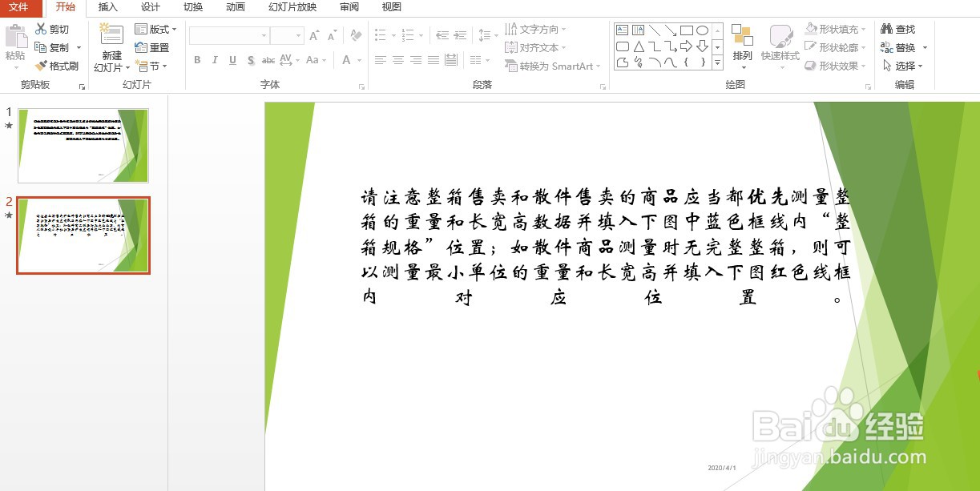Open the Layout (版式) dropdown
Image resolution: width=980 pixels, height=491 pixels.
[155, 29]
